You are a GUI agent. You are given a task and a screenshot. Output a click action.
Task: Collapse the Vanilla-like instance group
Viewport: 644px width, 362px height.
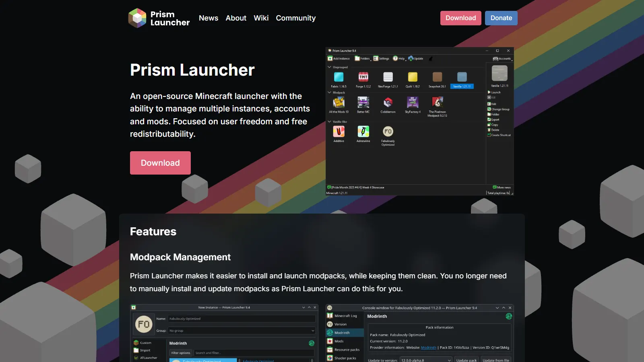(x=329, y=121)
